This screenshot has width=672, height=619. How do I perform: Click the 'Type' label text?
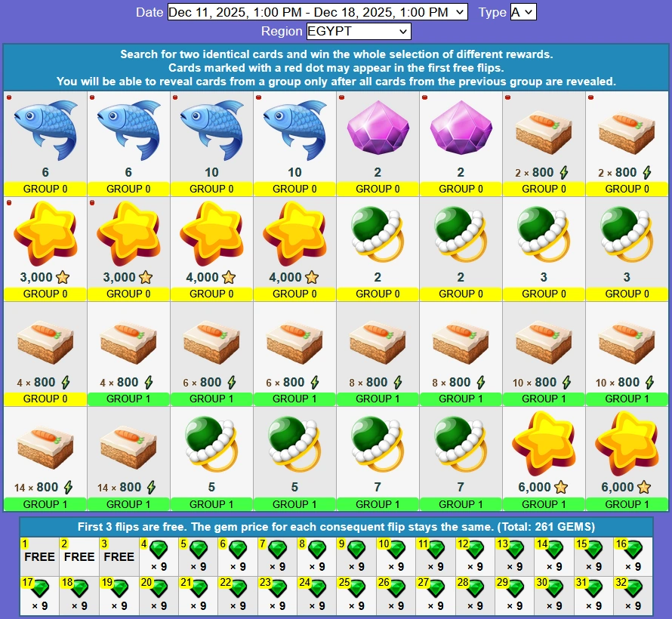point(492,12)
